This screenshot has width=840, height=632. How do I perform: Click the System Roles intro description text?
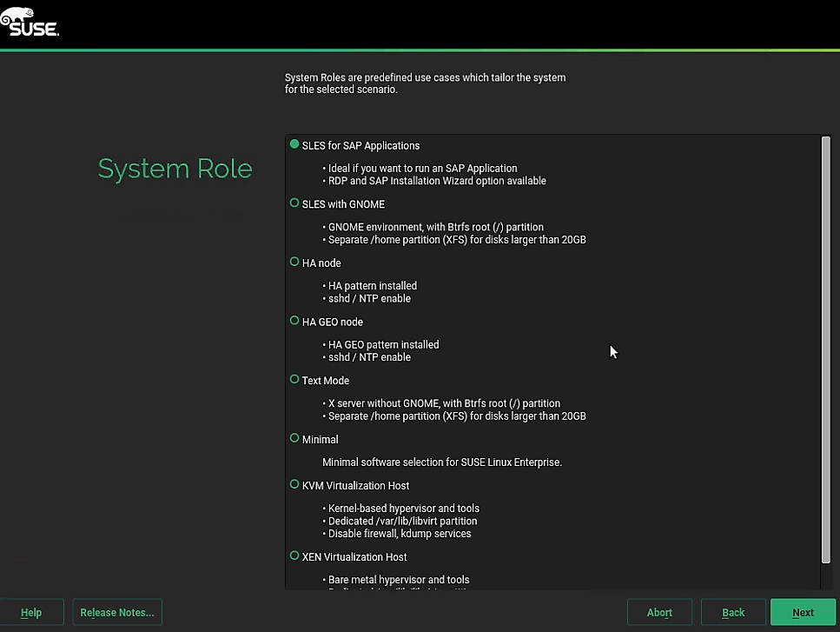[425, 83]
